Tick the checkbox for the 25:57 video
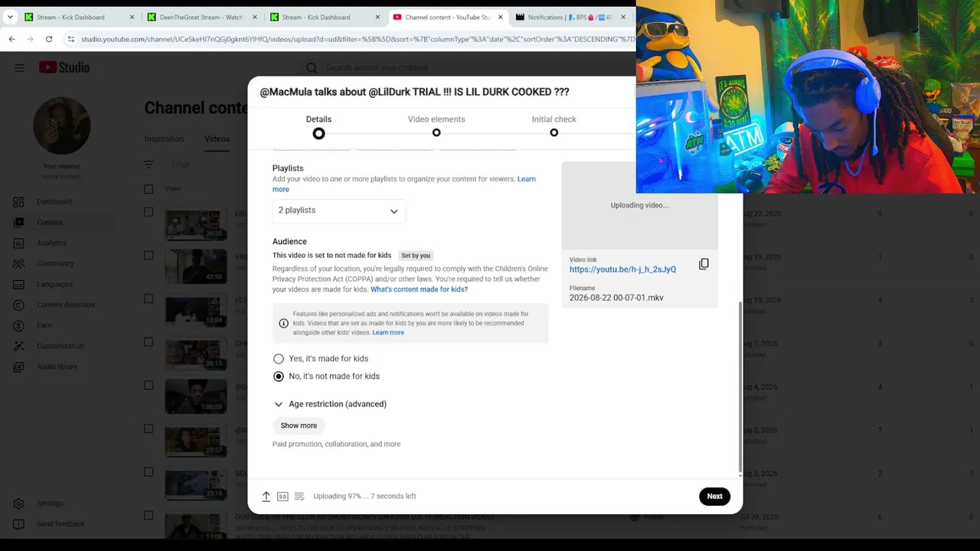Viewport: 980px width, 551px height. click(x=149, y=429)
